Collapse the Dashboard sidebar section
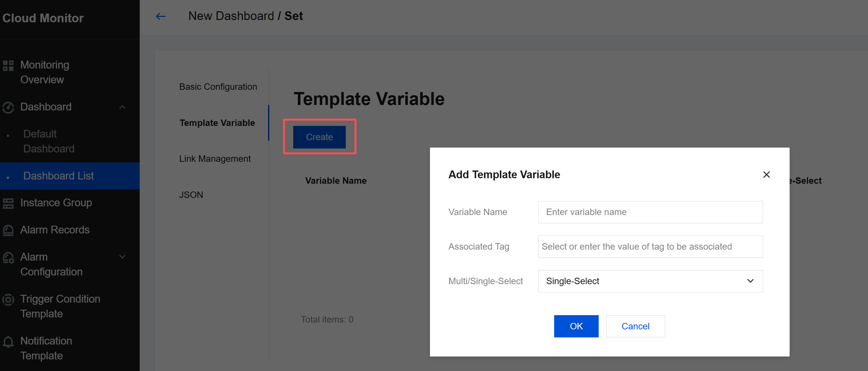868x371 pixels. pyautogui.click(x=123, y=107)
